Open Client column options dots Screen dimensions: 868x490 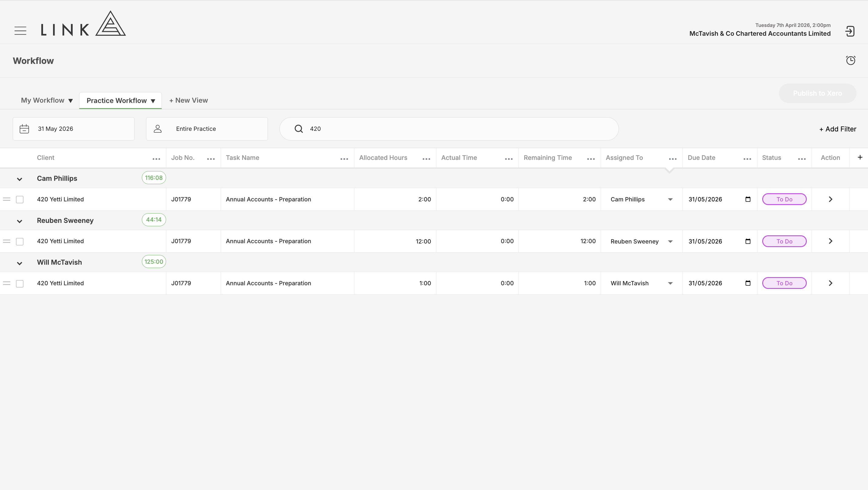(x=156, y=159)
